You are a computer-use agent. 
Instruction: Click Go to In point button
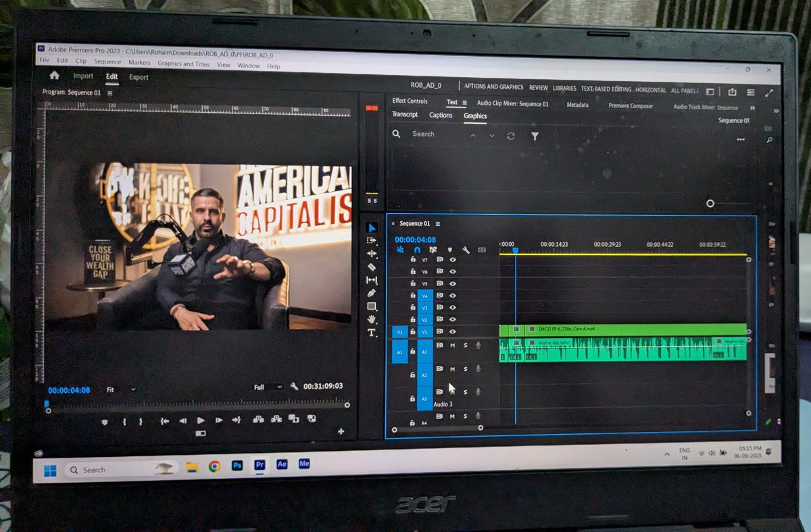coord(164,420)
